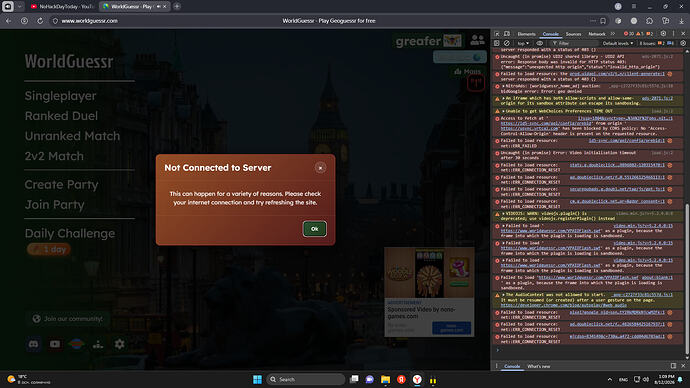
Task: Switch to the Sources tab
Action: (573, 34)
